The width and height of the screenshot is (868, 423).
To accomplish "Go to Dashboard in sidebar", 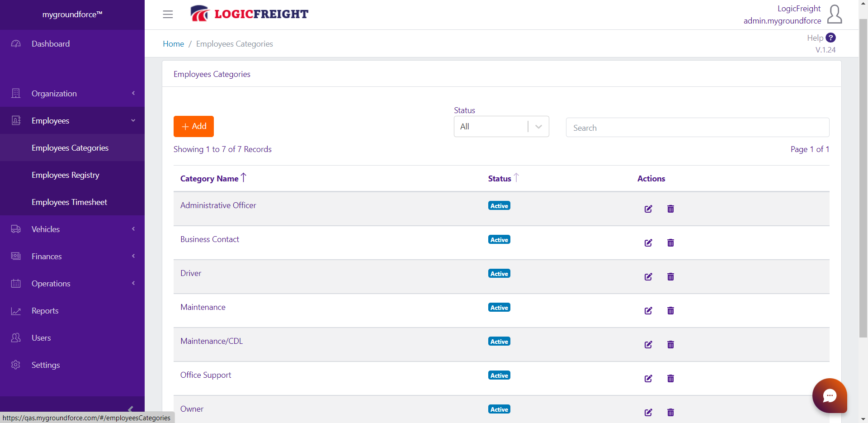I will 51,44.
